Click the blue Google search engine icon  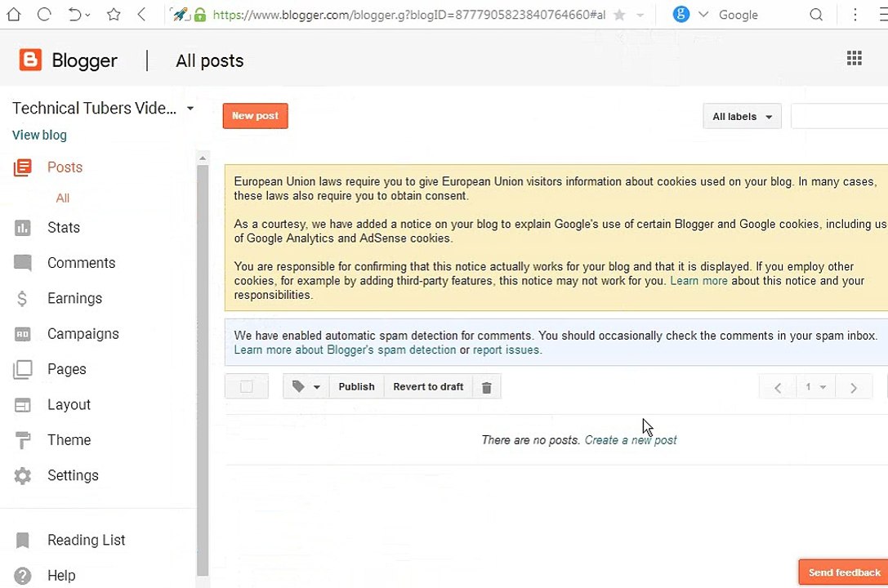pyautogui.click(x=681, y=14)
